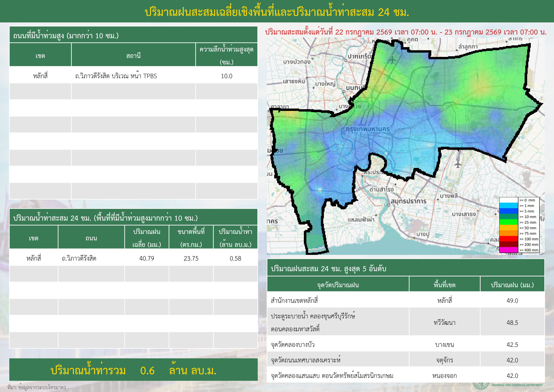The width and height of the screenshot is (554, 392).
Task: Select the teal '>= 10 mm' legend swatch
Action: coord(509,217)
